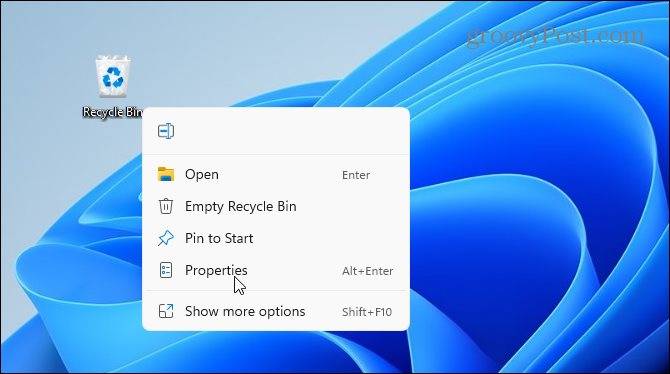This screenshot has width=670, height=374.
Task: Open Properties from the context menu
Action: (276, 271)
